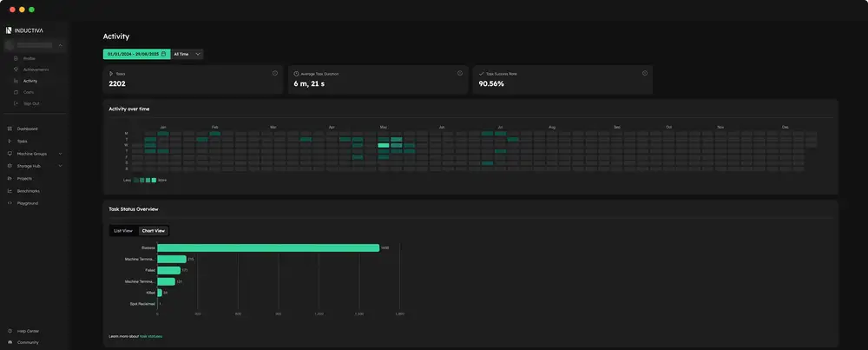Click info icon on Average Task Duration card

coord(460,73)
